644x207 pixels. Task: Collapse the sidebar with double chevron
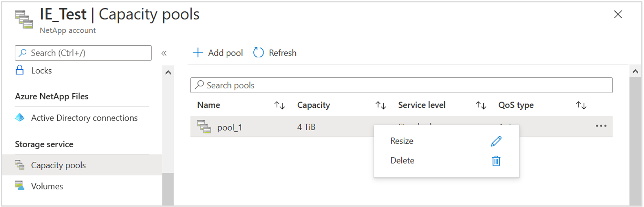164,53
